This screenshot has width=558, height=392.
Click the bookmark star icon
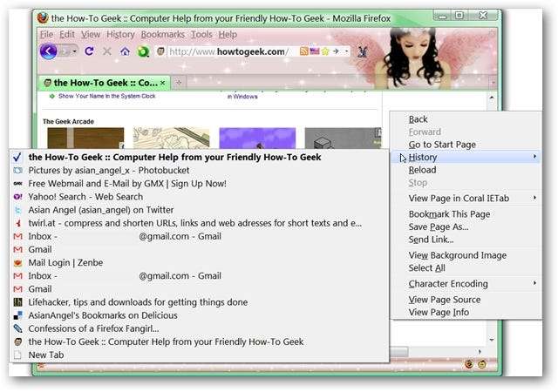tap(325, 51)
